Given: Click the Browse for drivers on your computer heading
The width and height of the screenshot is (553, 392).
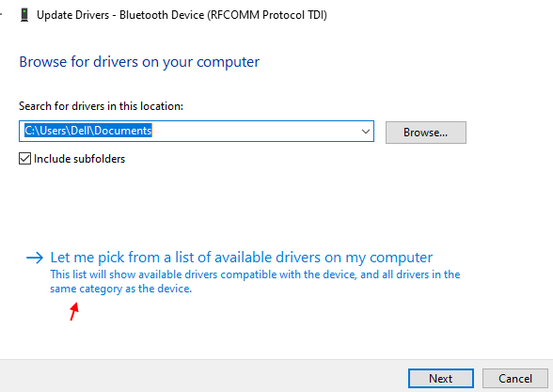Looking at the screenshot, I should pyautogui.click(x=139, y=62).
